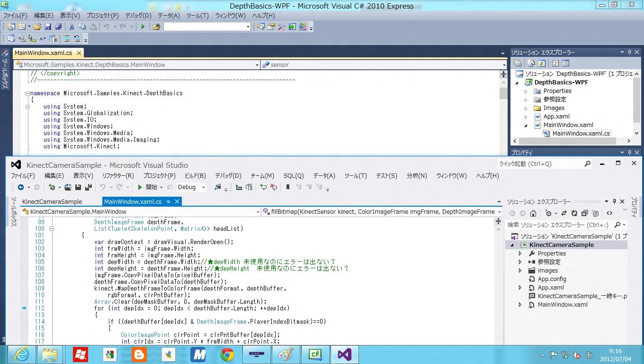Click the Solution Explorer search field
This screenshot has height=364, width=644.
click(559, 225)
